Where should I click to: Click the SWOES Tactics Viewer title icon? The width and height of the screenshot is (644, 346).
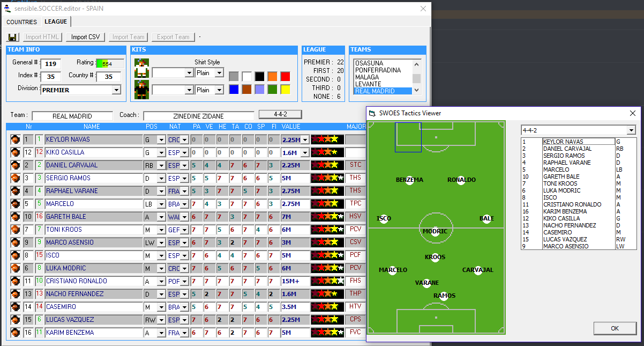[372, 113]
